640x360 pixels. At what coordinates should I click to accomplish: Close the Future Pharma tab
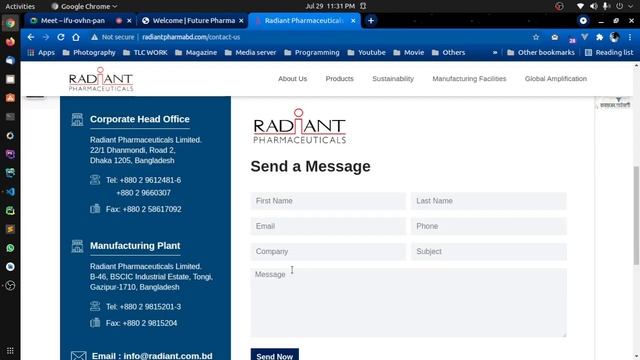click(241, 20)
